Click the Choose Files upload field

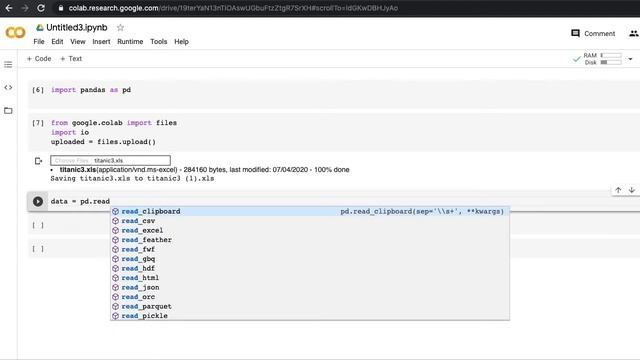pos(110,160)
